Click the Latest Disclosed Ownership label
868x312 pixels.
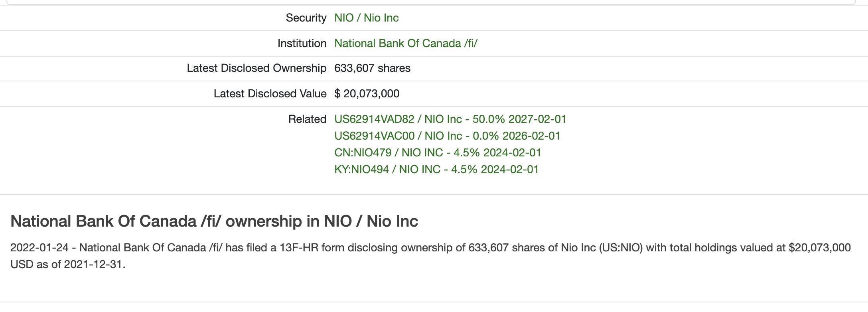point(256,68)
